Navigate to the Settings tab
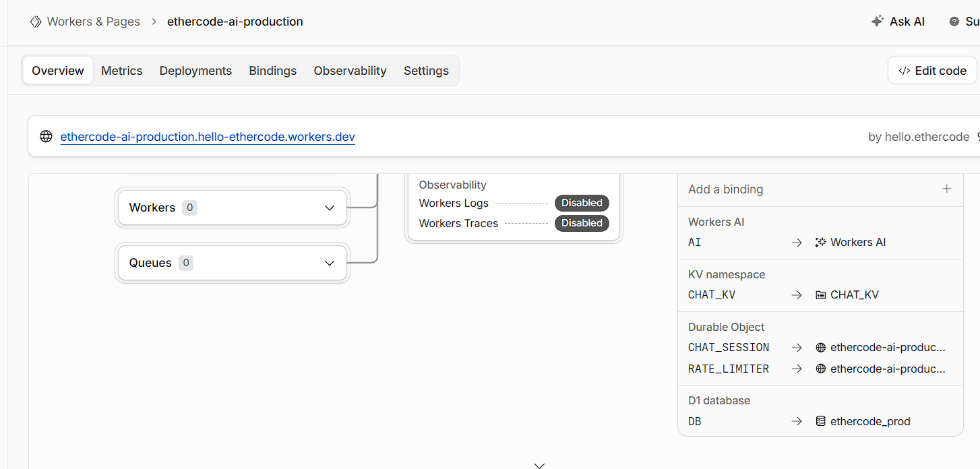Screen dimensions: 980x469 (426, 71)
